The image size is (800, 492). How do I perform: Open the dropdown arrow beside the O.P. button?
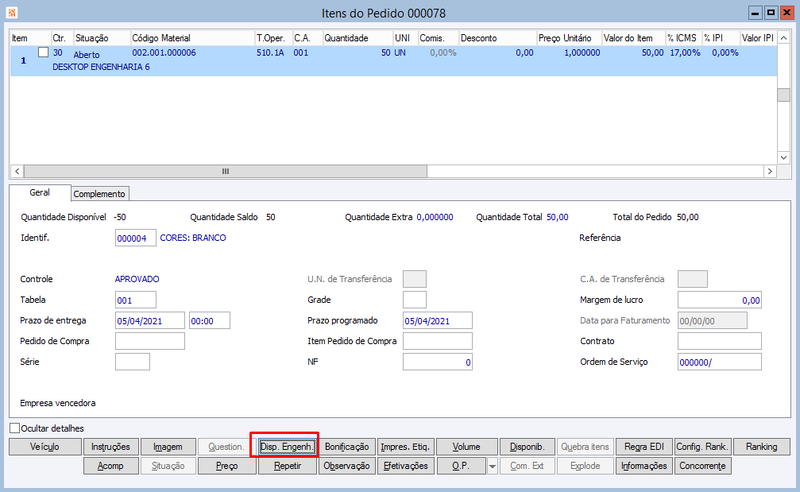coord(492,466)
